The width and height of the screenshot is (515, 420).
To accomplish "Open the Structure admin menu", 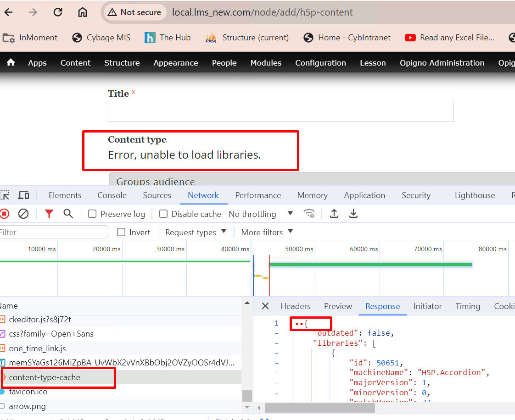I will tap(122, 63).
